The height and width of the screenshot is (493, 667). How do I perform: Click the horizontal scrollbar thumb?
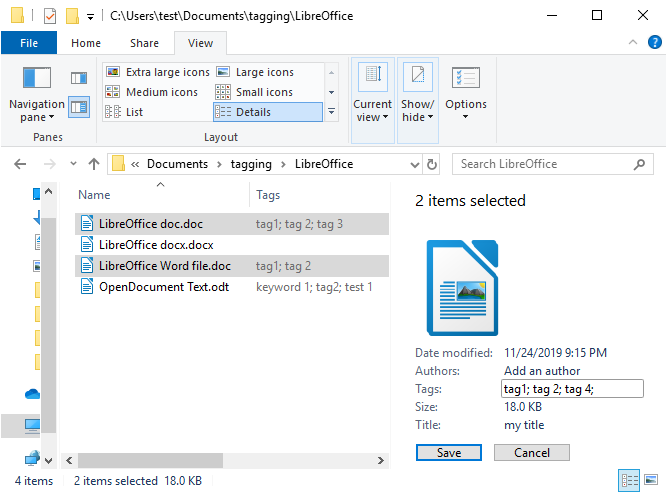point(150,460)
